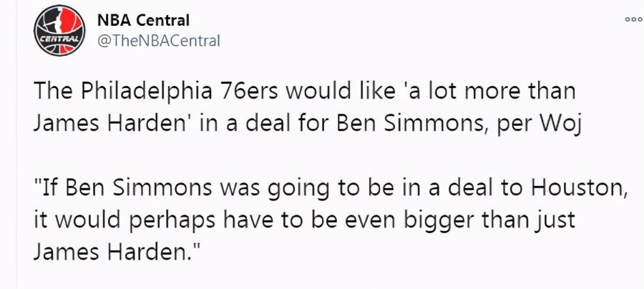Screen dimensions: 644x289
Task: Open the NBA Central profile avatar
Action: click(59, 31)
